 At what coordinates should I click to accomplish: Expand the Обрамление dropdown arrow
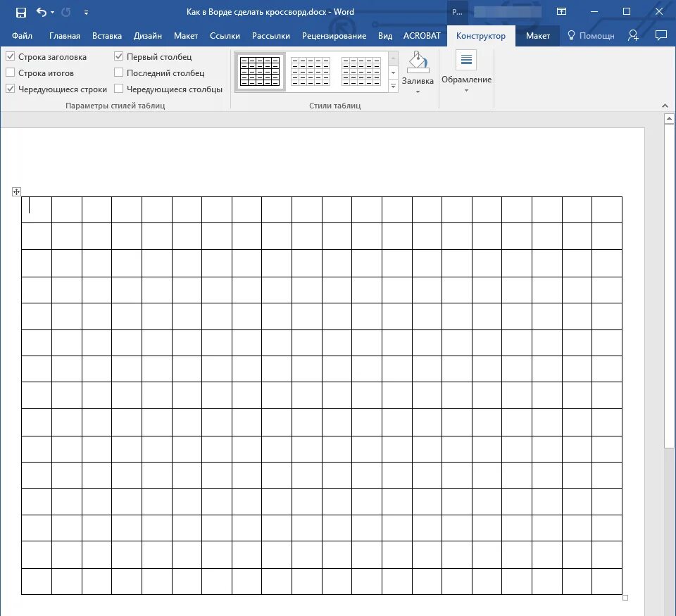coord(466,91)
